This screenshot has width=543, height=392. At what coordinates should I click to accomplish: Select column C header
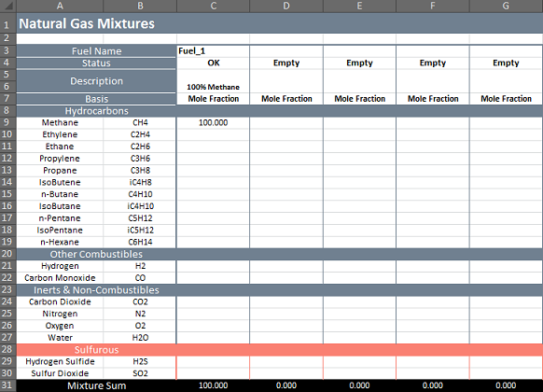(x=213, y=6)
